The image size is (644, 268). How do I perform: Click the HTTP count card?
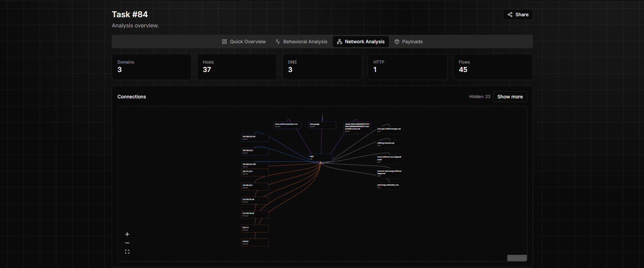(407, 67)
